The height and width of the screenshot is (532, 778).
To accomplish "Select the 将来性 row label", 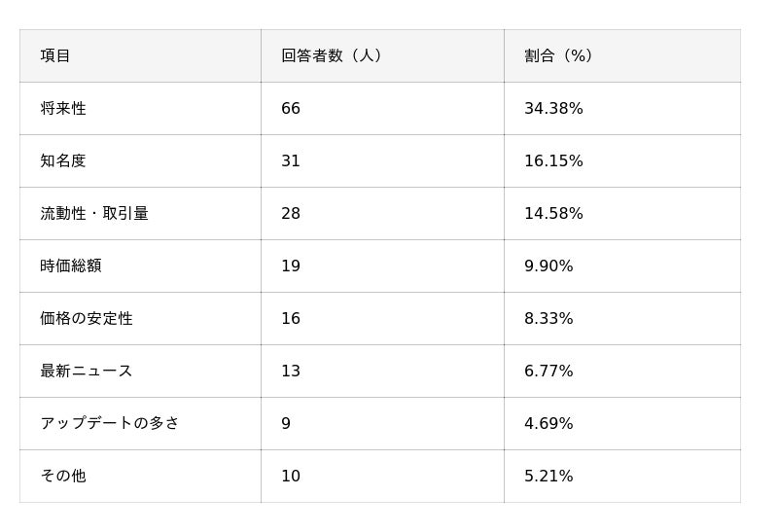I will [63, 109].
